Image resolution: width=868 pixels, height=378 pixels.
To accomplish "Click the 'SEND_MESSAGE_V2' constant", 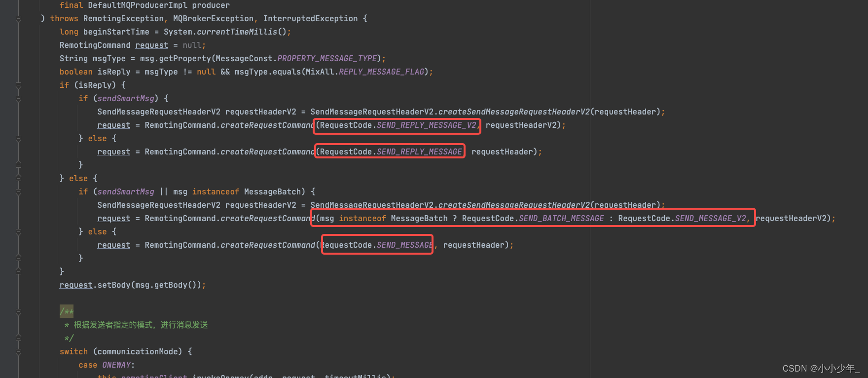I will (x=711, y=219).
